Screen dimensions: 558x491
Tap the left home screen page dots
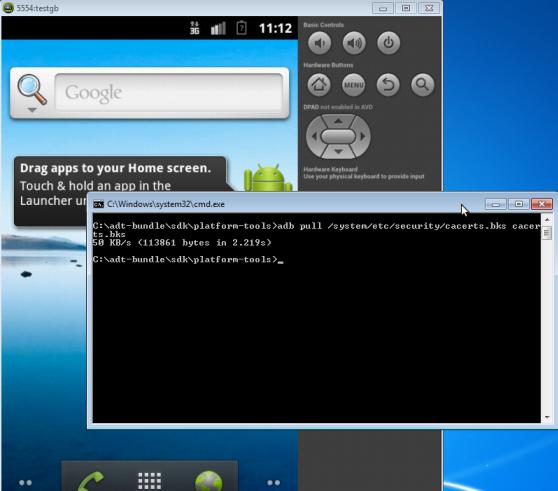(25, 483)
